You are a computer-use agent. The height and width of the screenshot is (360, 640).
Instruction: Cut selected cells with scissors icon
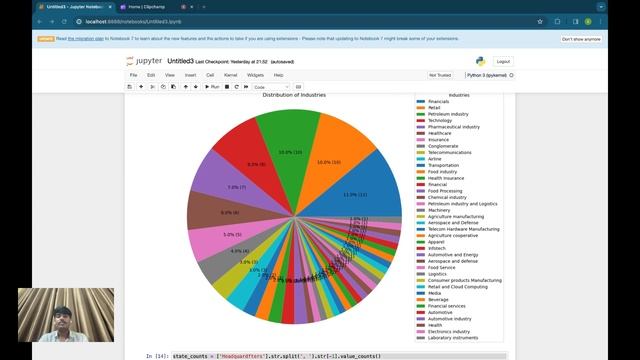[152, 87]
